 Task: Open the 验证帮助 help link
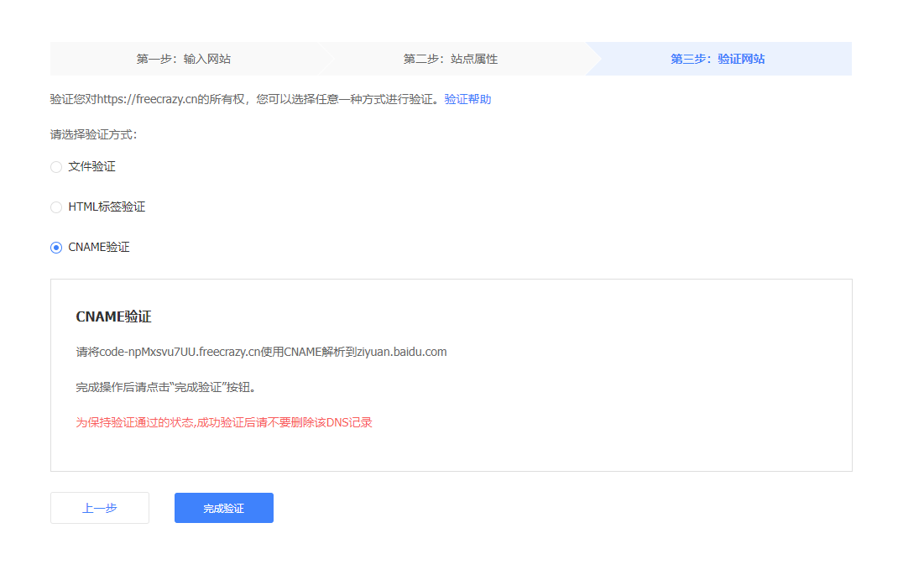coord(467,100)
